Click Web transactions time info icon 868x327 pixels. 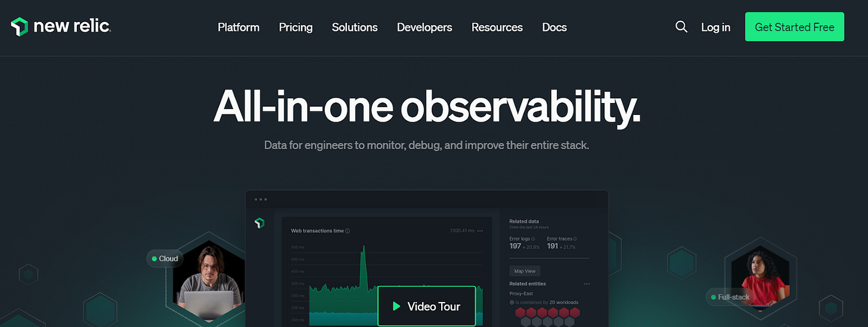pos(348,231)
